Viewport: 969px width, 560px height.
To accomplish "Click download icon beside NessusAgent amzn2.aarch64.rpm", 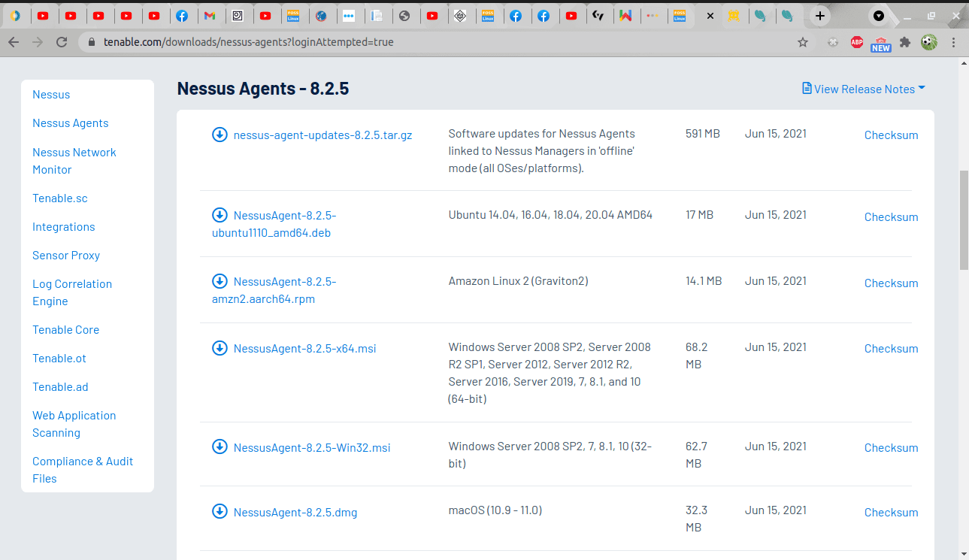I will click(220, 281).
